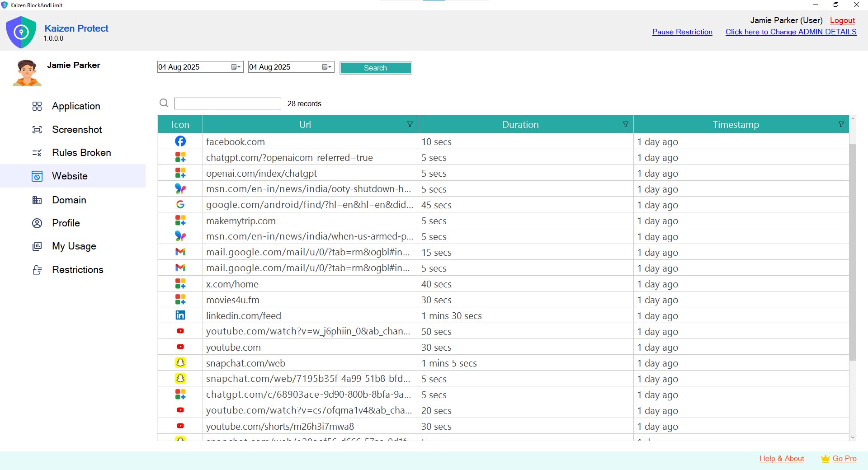The image size is (868, 470).
Task: Click the Logout link
Action: [842, 20]
